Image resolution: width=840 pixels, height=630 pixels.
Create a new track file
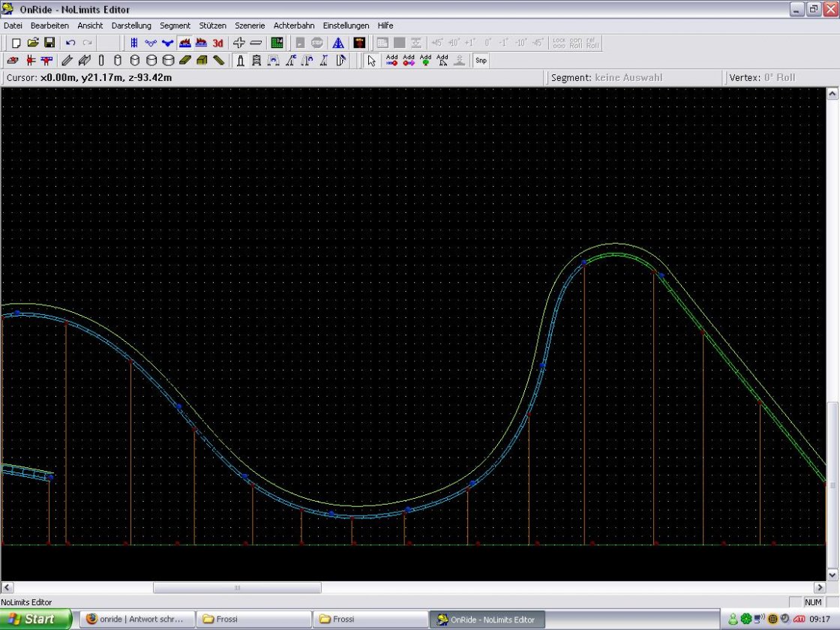click(x=16, y=43)
